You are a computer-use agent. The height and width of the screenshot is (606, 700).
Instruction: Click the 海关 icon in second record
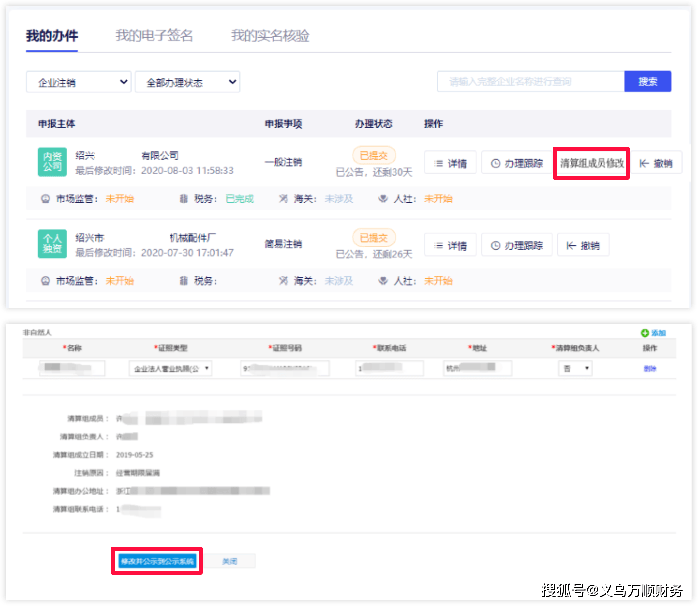(x=283, y=281)
